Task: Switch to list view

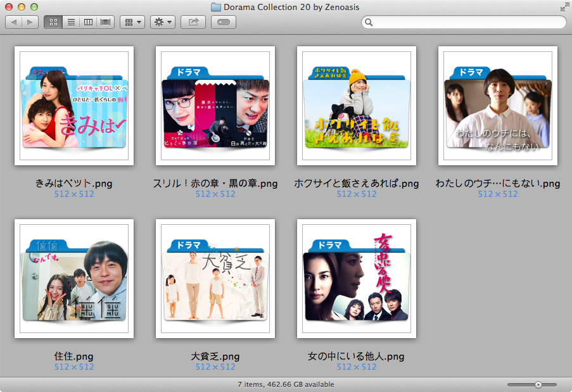Action: point(71,22)
